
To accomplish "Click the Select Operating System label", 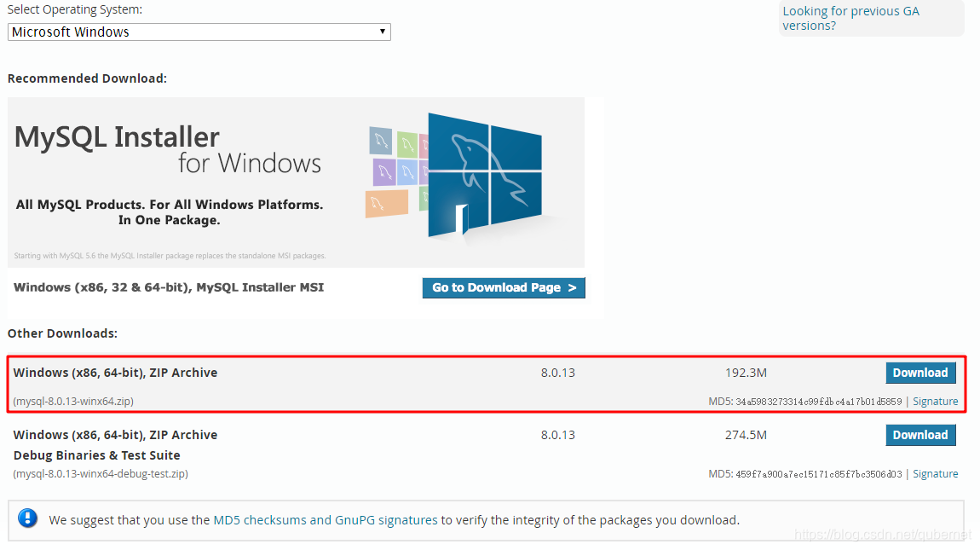I will tap(74, 9).
